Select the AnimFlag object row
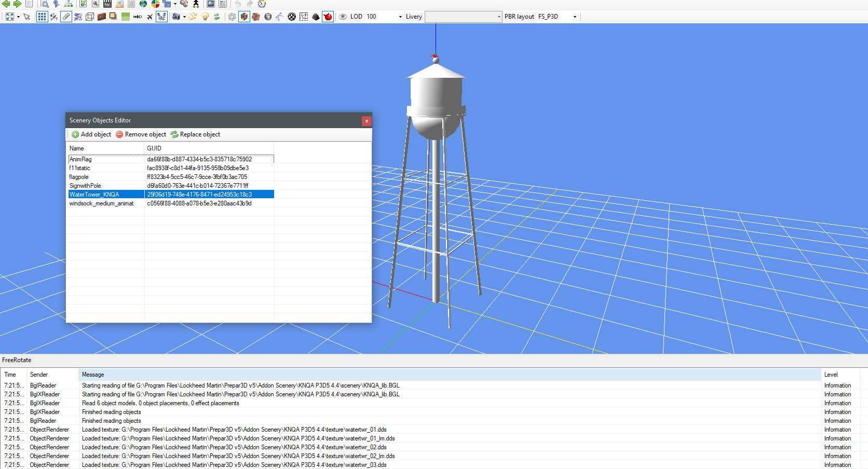This screenshot has width=868, height=469. click(x=171, y=159)
